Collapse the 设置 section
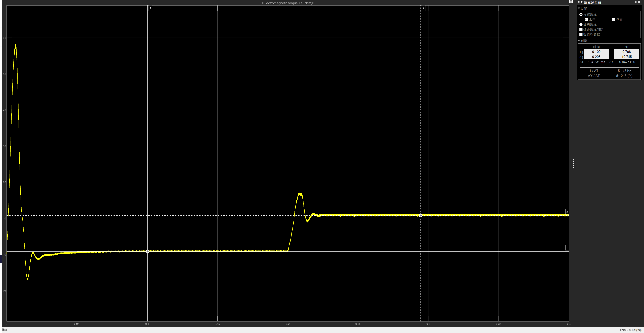This screenshot has height=333, width=644. pos(579,9)
